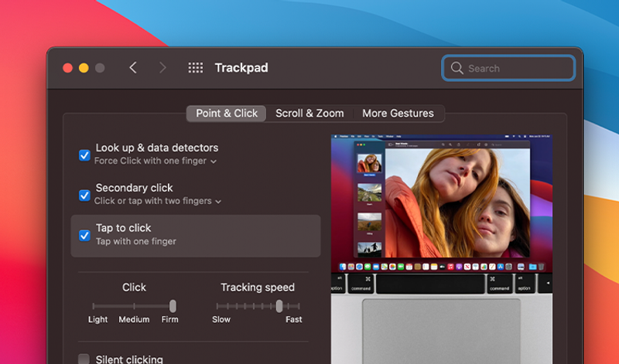Open Click or tap with two fingers dropdown
The height and width of the screenshot is (364, 619).
[x=158, y=201]
